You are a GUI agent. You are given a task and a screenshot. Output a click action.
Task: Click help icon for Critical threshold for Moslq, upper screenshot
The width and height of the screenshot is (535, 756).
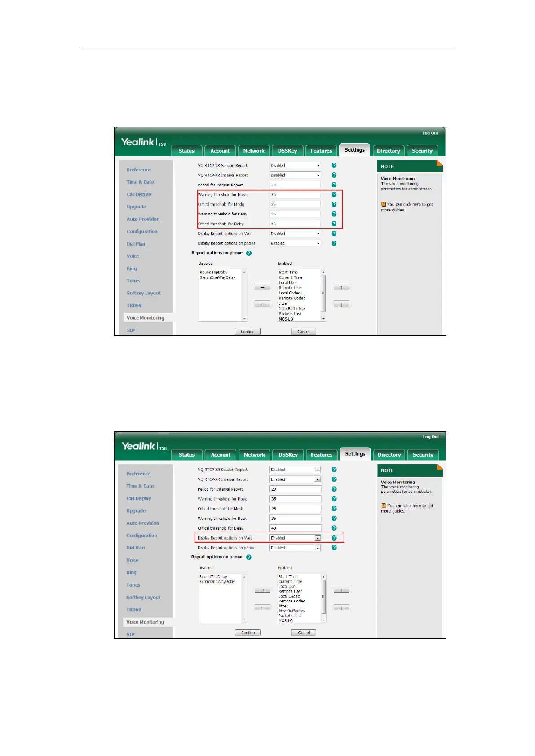[334, 204]
